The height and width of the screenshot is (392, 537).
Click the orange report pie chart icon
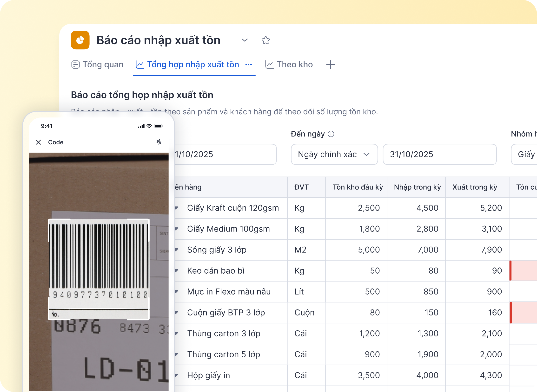(x=80, y=40)
